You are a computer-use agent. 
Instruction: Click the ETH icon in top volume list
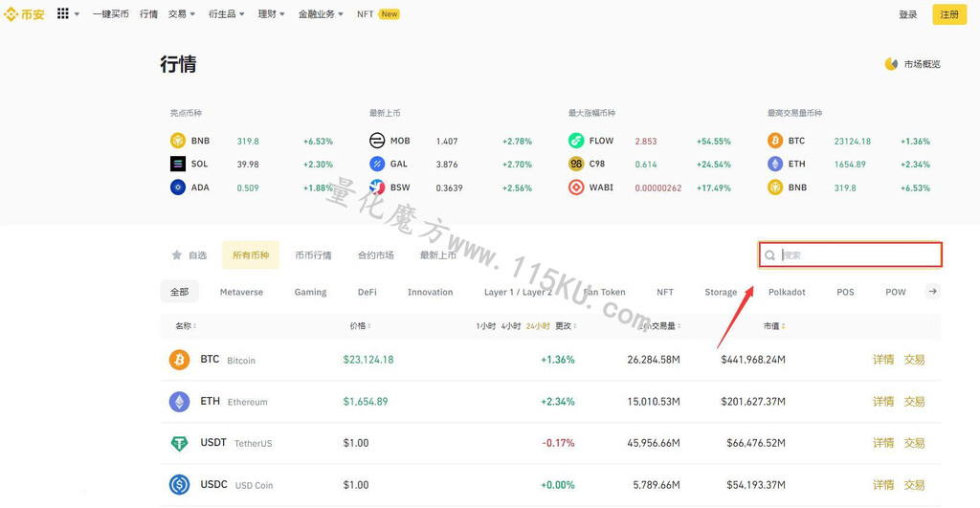pos(775,164)
